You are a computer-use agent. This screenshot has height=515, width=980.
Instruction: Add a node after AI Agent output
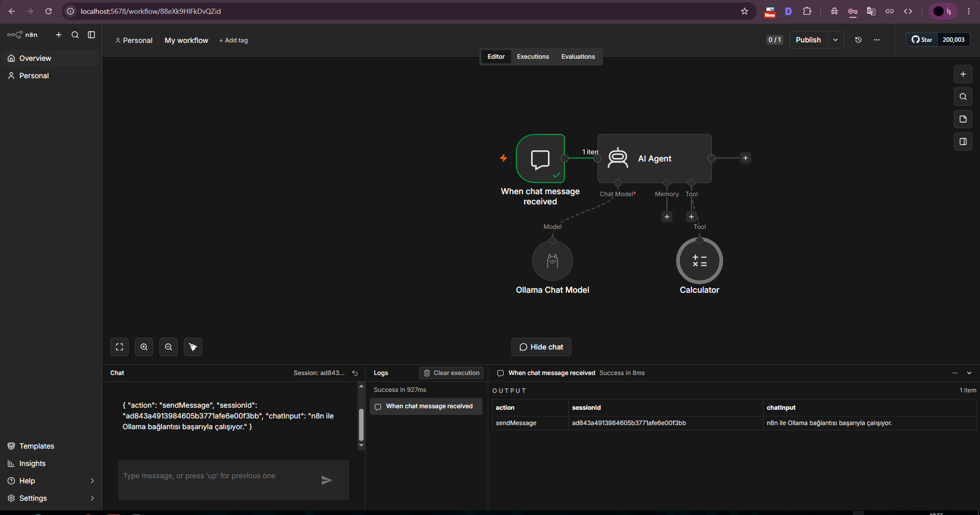[x=746, y=158]
